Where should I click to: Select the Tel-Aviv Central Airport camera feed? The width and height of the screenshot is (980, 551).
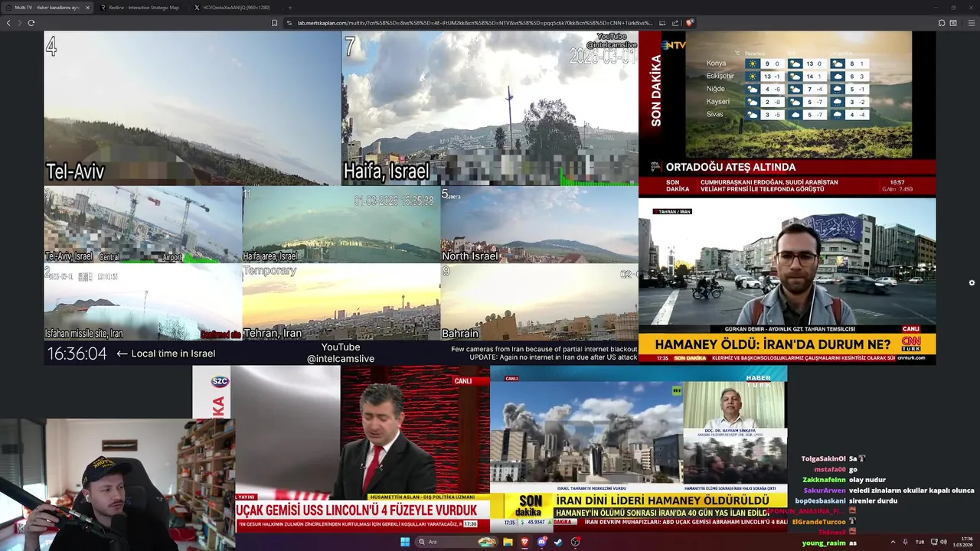[143, 225]
